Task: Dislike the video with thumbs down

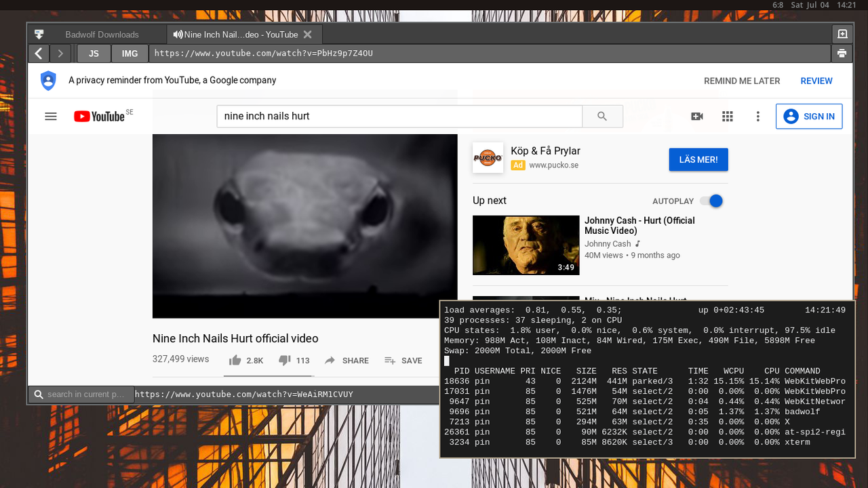Action: coord(294,361)
